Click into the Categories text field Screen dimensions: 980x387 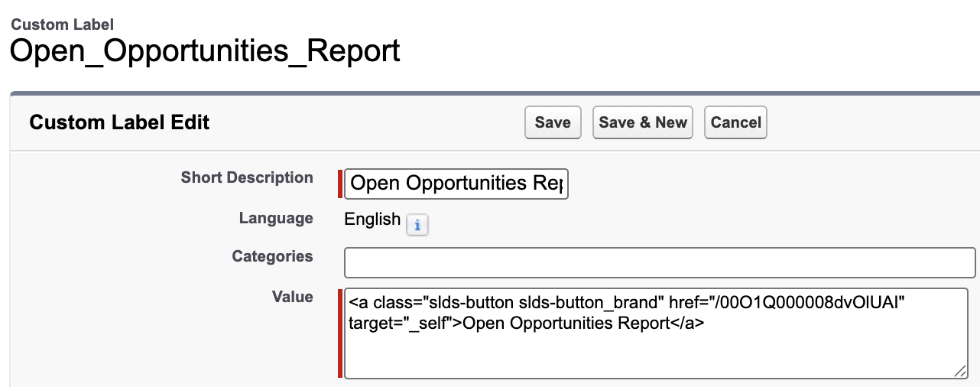[660, 262]
